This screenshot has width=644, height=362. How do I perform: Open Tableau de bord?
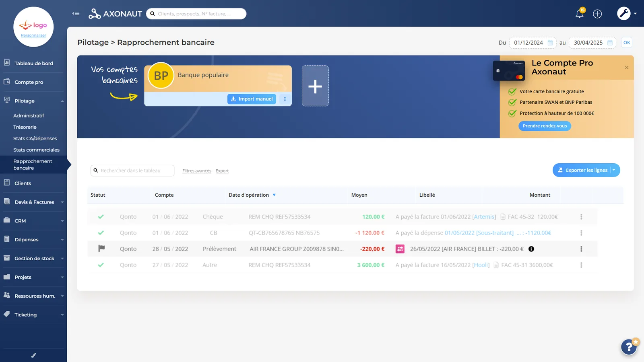33,63
